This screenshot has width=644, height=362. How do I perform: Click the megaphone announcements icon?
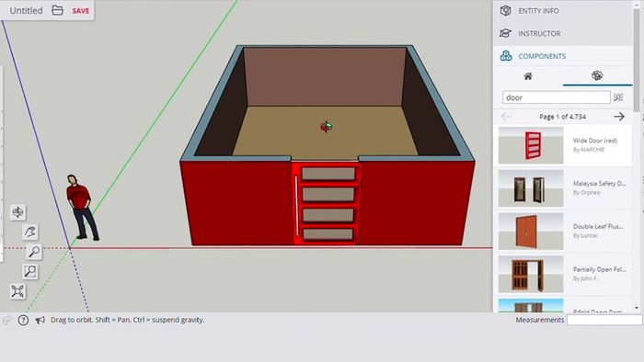pyautogui.click(x=40, y=320)
